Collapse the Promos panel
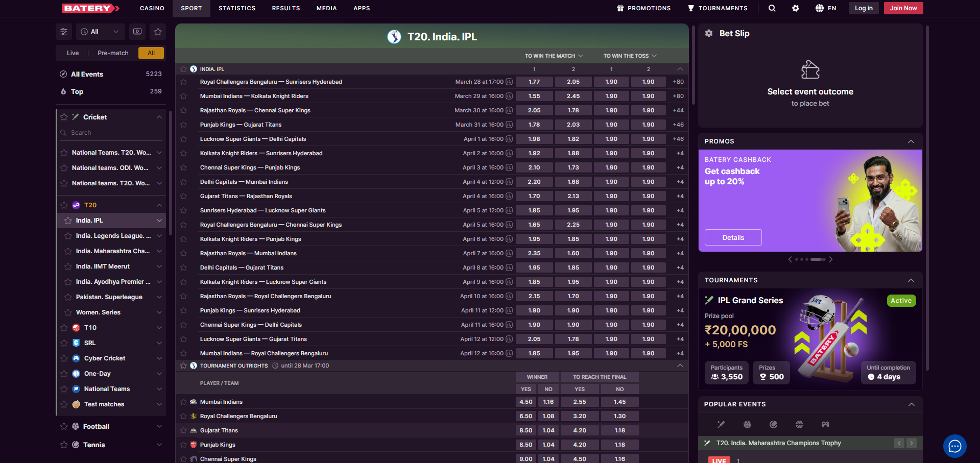The image size is (980, 463). (911, 141)
